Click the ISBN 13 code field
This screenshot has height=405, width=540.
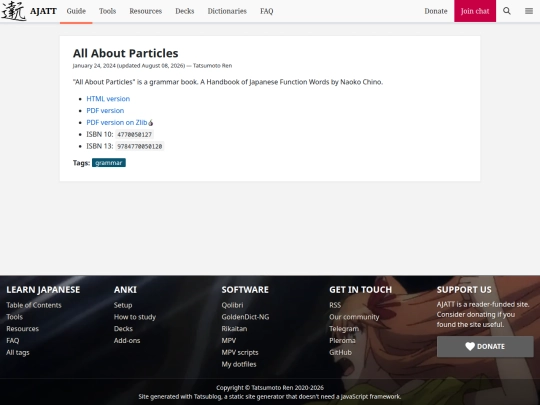[x=139, y=146]
